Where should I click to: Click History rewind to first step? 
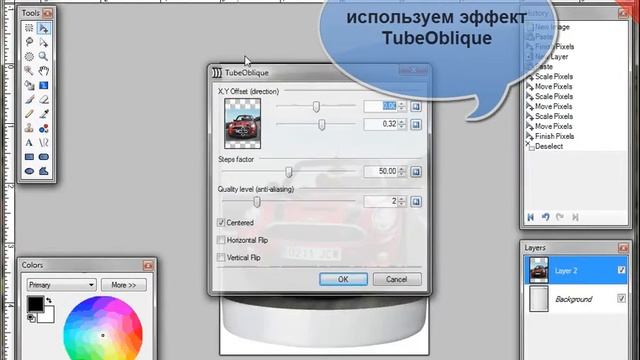point(531,217)
